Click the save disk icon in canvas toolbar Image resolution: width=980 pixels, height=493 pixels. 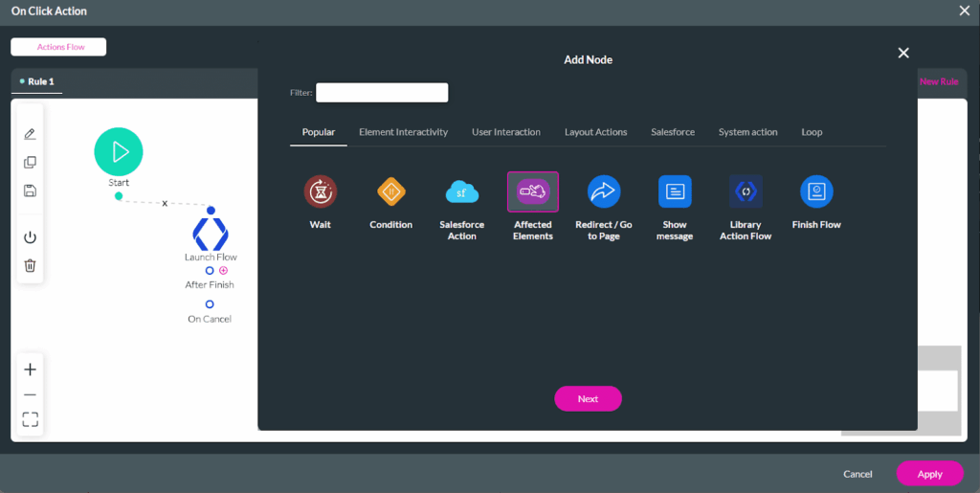(x=30, y=190)
